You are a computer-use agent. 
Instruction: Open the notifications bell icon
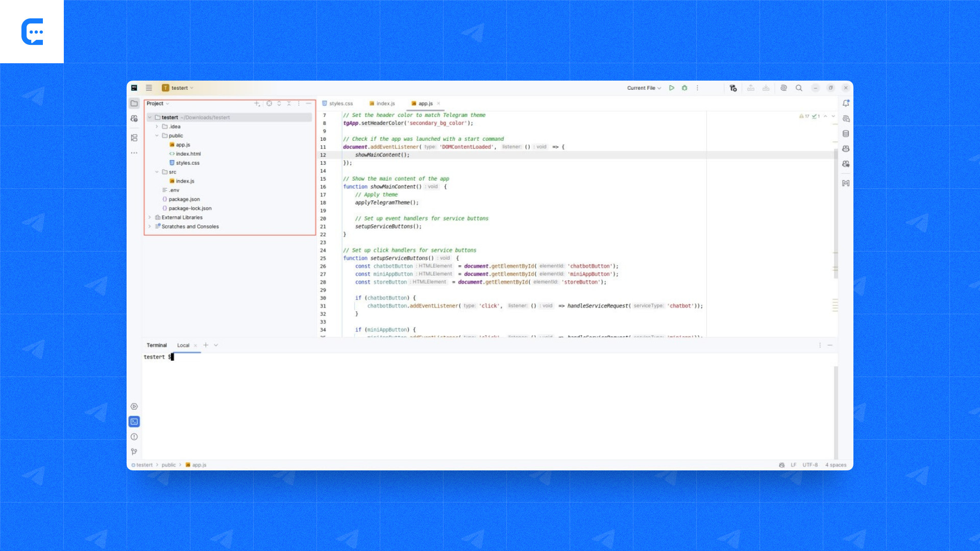[x=846, y=103]
